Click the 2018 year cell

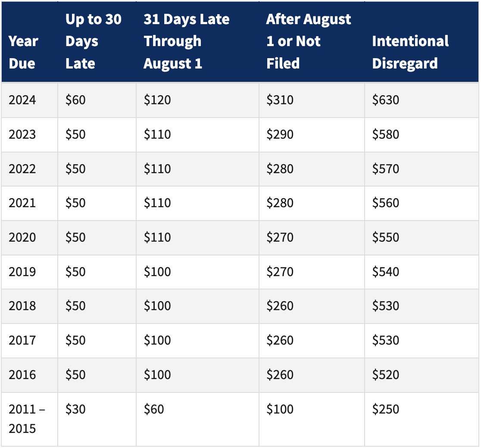coord(22,306)
